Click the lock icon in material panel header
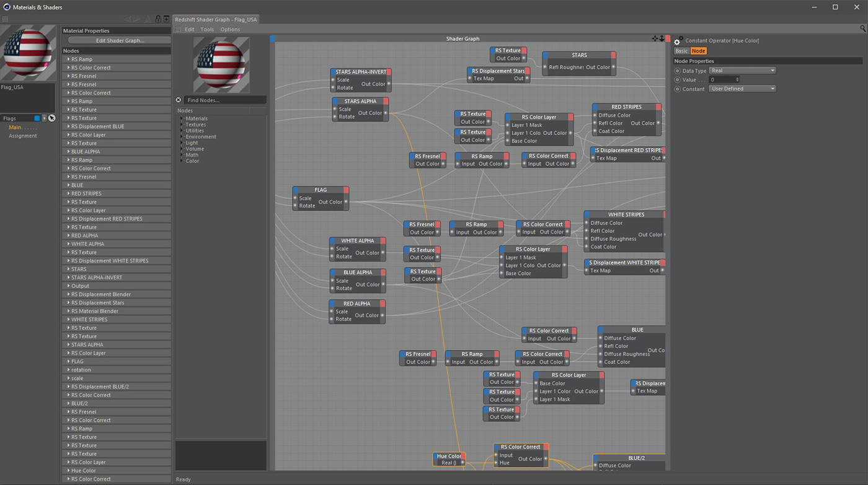 [x=158, y=19]
